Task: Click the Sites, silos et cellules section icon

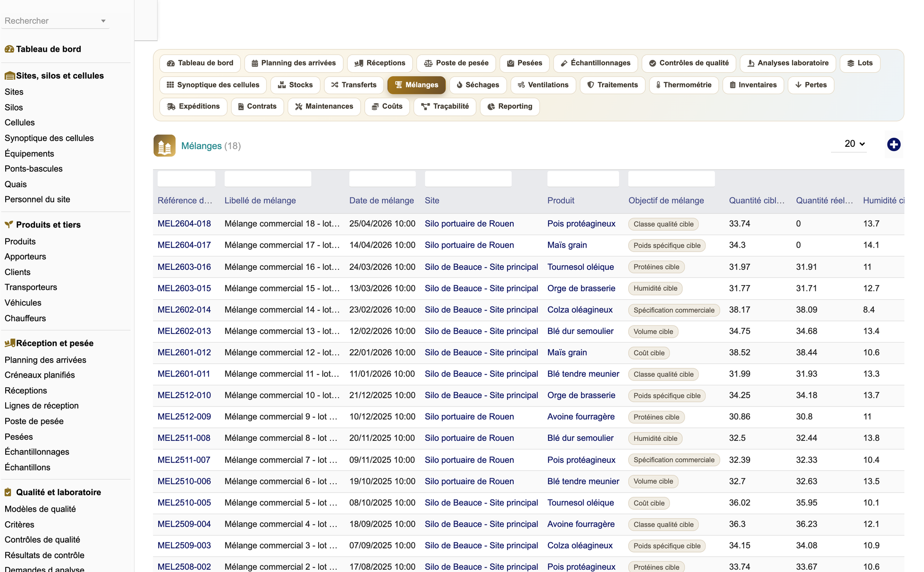Action: pos(9,76)
